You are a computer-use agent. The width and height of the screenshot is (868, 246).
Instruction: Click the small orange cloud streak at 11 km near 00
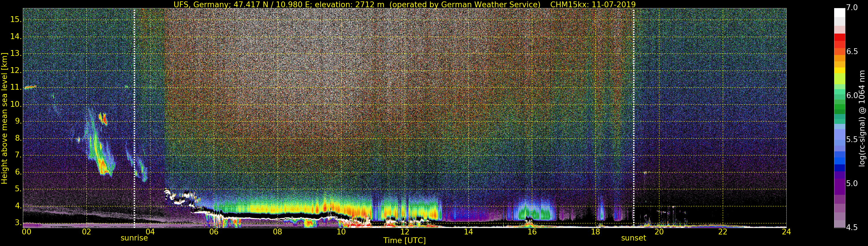tap(30, 87)
